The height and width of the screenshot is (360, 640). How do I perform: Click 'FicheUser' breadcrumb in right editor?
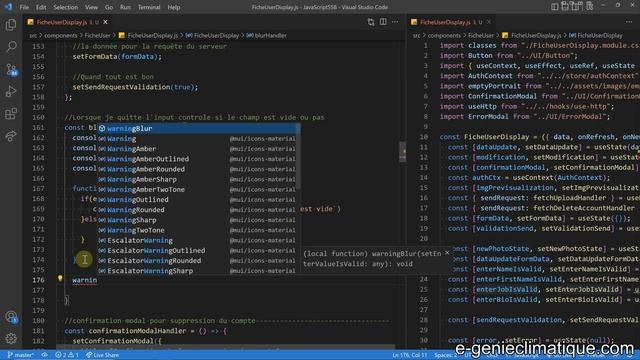pyautogui.click(x=481, y=36)
